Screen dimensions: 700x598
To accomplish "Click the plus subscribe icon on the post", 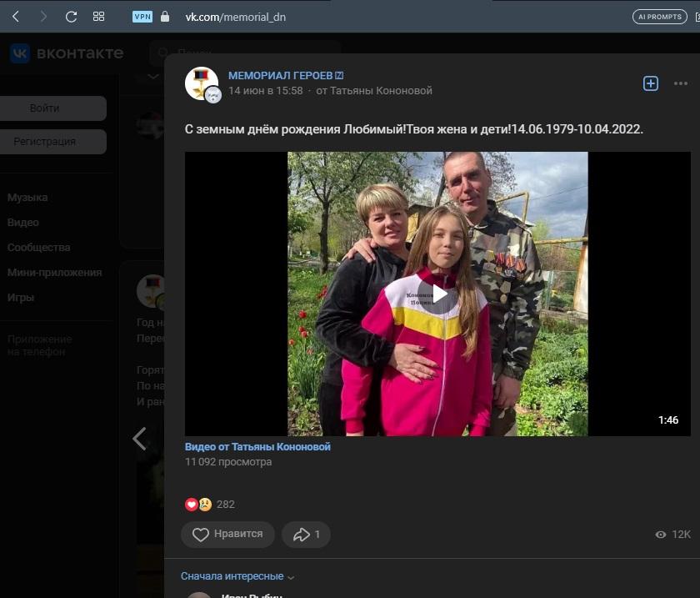I will click(651, 83).
